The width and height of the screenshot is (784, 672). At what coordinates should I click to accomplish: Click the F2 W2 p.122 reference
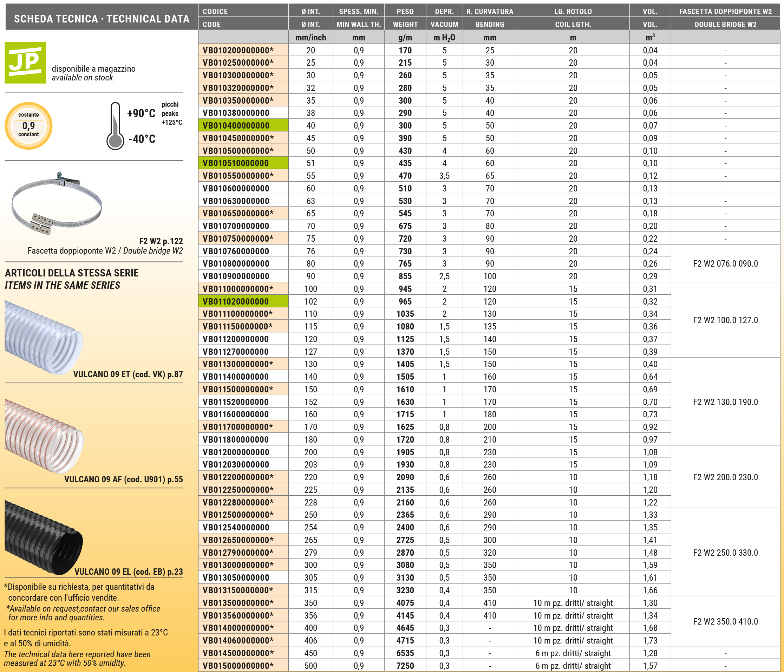coord(161,241)
